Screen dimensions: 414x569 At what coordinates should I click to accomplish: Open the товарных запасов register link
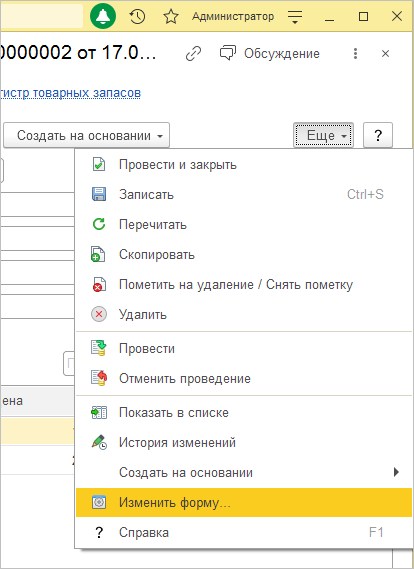[x=70, y=93]
